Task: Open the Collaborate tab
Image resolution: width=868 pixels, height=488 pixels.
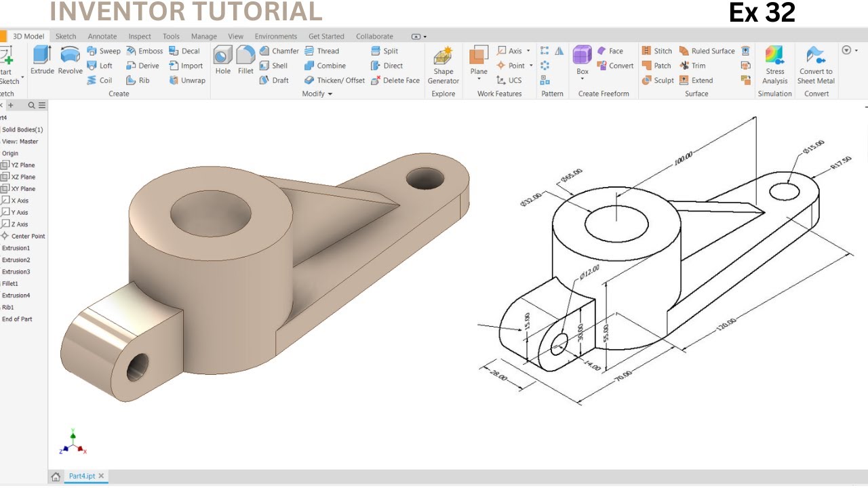Action: pyautogui.click(x=374, y=37)
